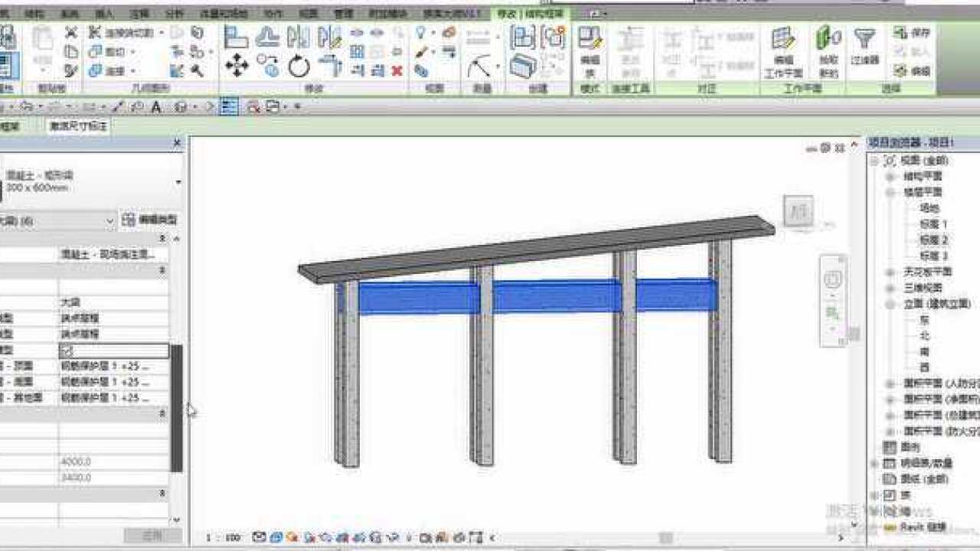Expand the 明细表/数量 node in Project Browser
The height and width of the screenshot is (551, 980).
pyautogui.click(x=875, y=463)
